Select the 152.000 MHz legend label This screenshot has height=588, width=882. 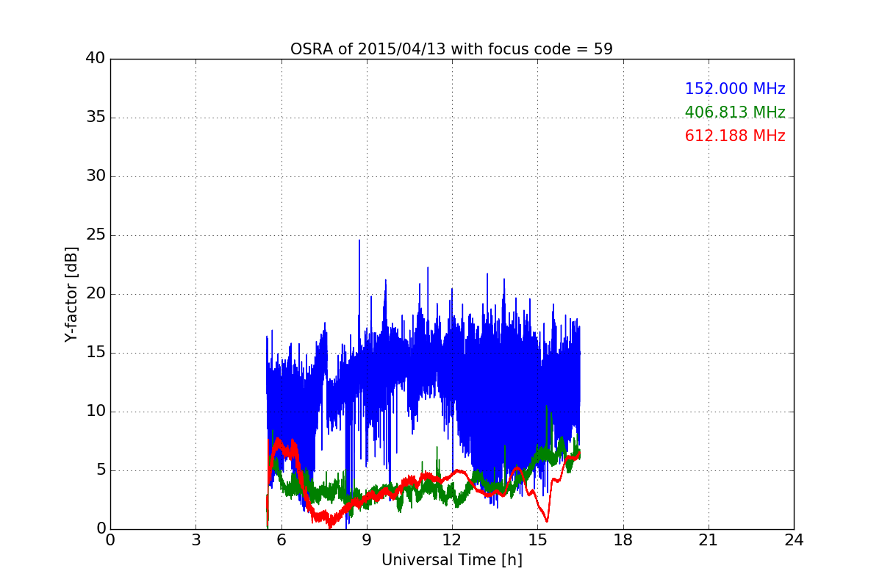coord(735,89)
